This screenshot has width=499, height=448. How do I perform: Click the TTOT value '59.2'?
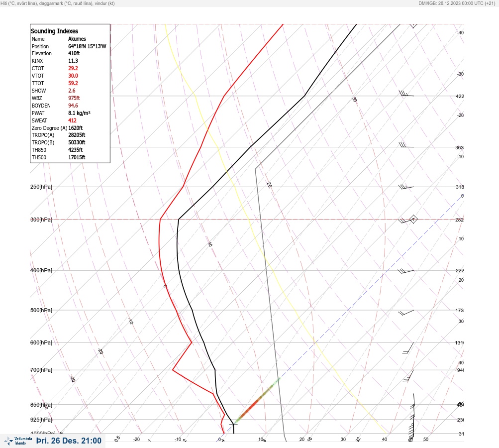73,83
